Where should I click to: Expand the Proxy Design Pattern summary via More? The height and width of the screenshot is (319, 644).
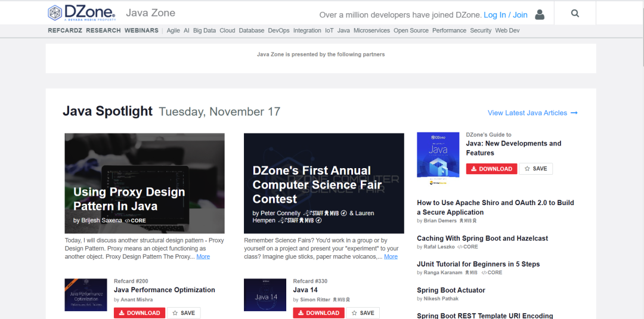(203, 256)
